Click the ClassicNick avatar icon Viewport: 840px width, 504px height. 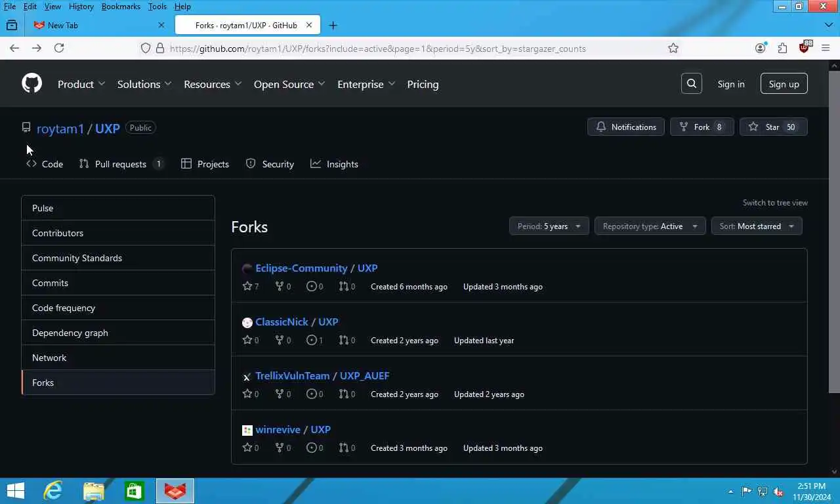247,322
